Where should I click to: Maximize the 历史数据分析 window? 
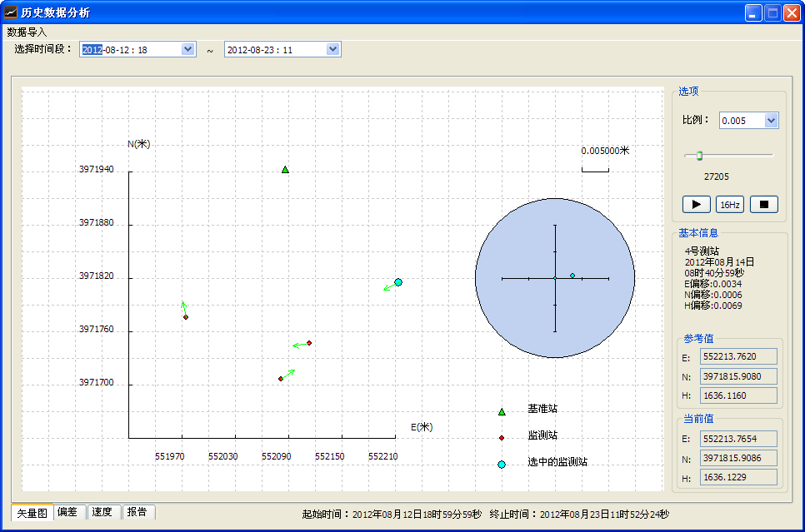pos(772,12)
